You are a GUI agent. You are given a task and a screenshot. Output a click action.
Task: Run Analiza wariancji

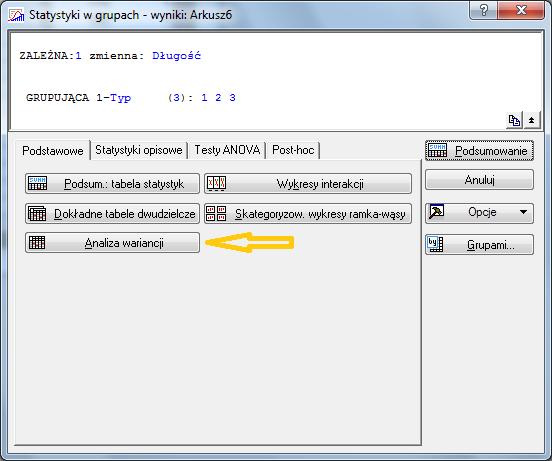(112, 242)
